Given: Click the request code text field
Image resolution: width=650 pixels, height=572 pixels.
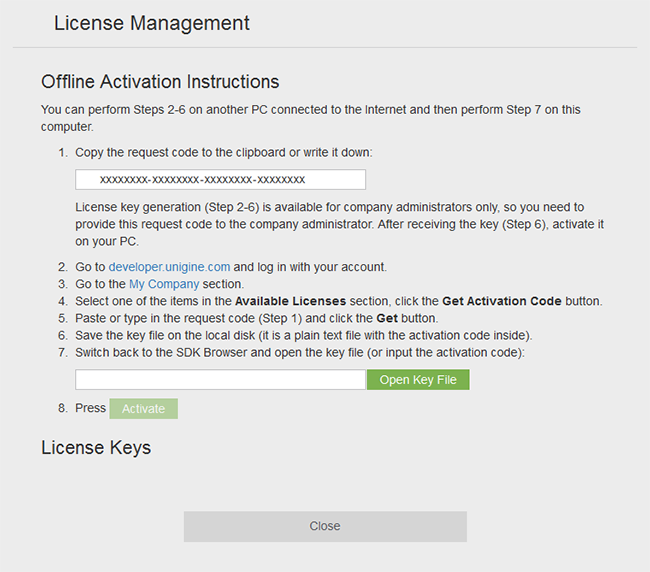Looking at the screenshot, I should (x=220, y=180).
